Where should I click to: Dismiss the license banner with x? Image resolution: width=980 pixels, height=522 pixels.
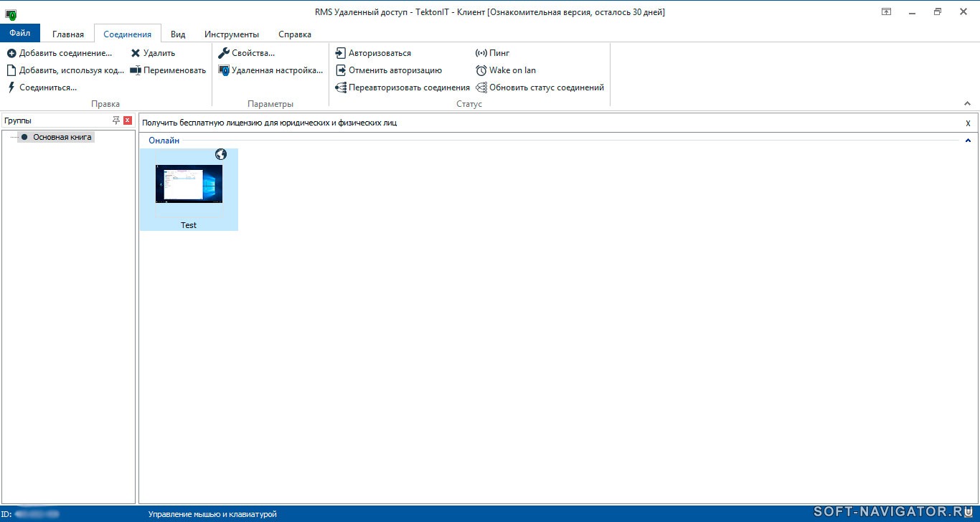click(x=968, y=123)
